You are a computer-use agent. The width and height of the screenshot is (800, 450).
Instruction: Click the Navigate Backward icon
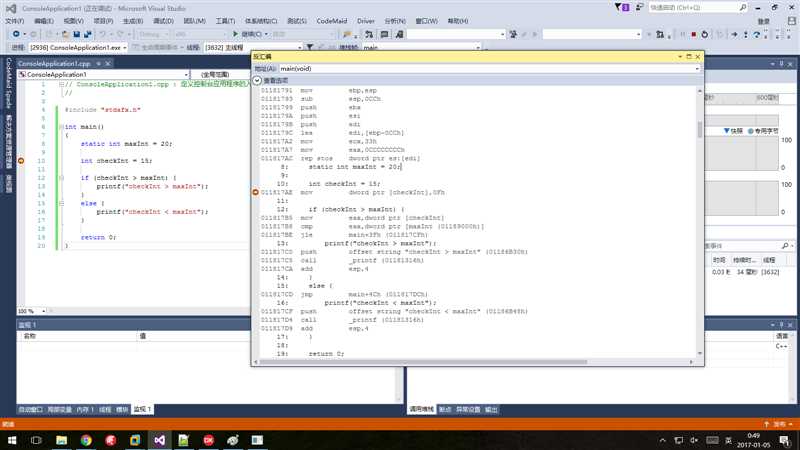tap(16, 34)
